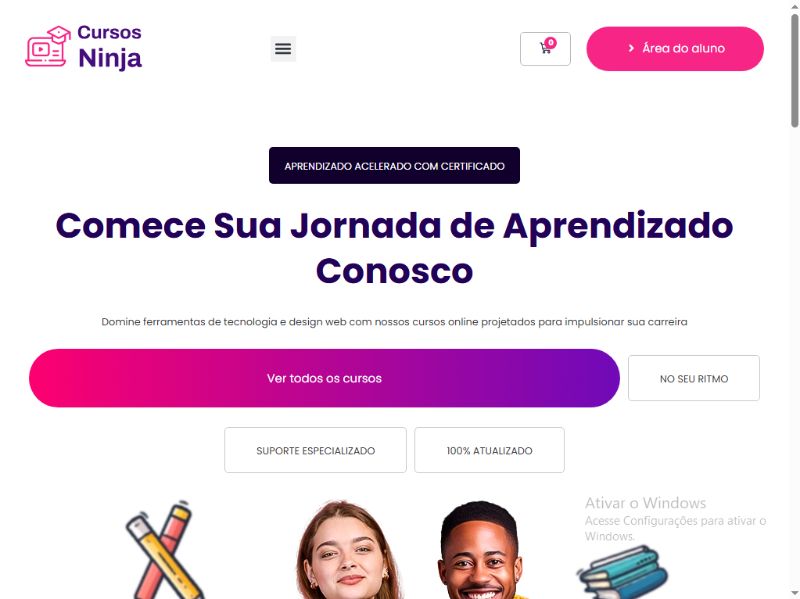Click the Aprendizado Acelerado com Certificado badge
Viewport: 800px width, 599px height.
point(394,165)
